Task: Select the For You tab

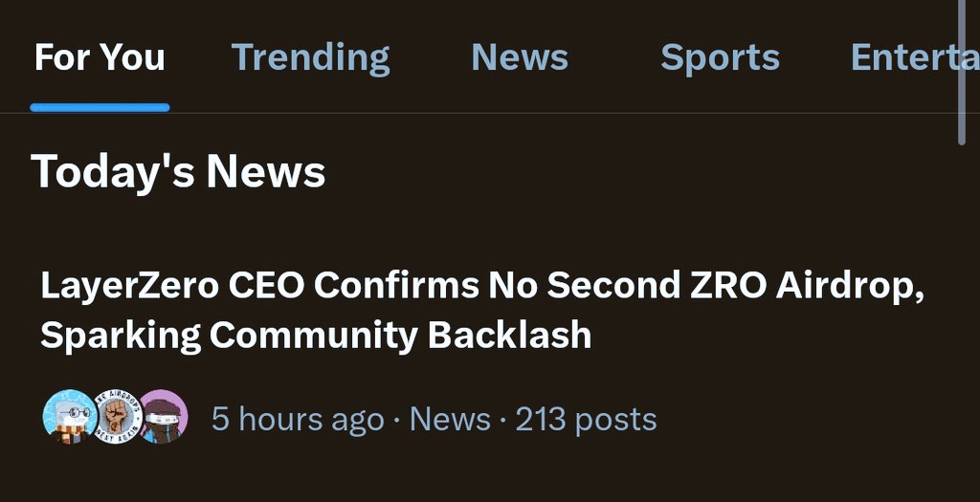Action: (100, 57)
